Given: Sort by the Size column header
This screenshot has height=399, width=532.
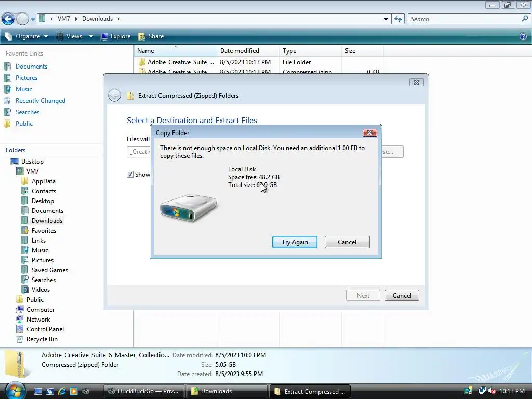Looking at the screenshot, I should click(362, 50).
